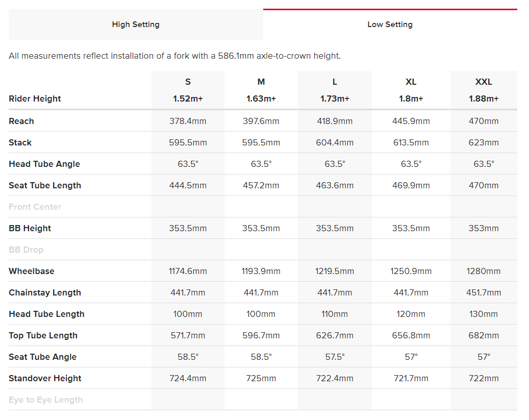Screen dimensions: 529x420
Task: Click the M size column header
Action: click(261, 82)
